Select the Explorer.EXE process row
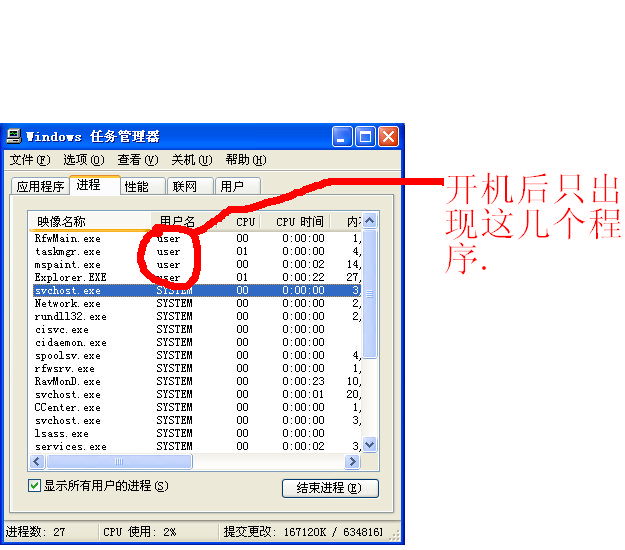 tap(197, 277)
